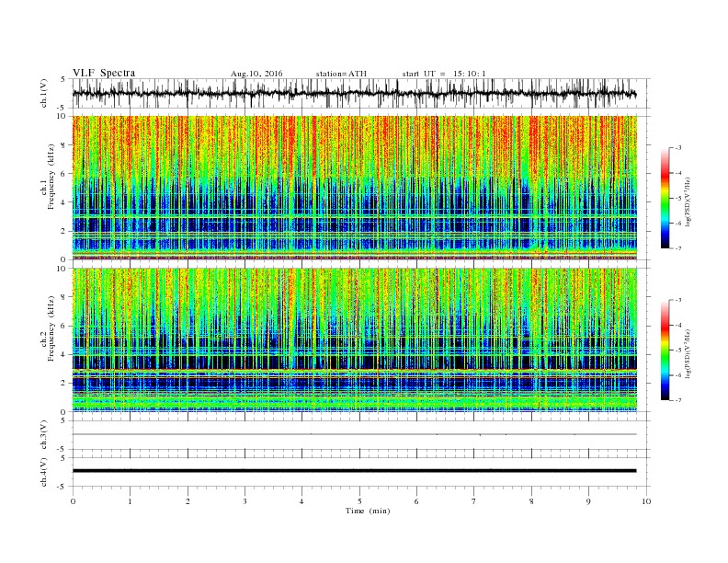
Task: Click the "ch.3(V)" axis label
Action: coord(44,435)
